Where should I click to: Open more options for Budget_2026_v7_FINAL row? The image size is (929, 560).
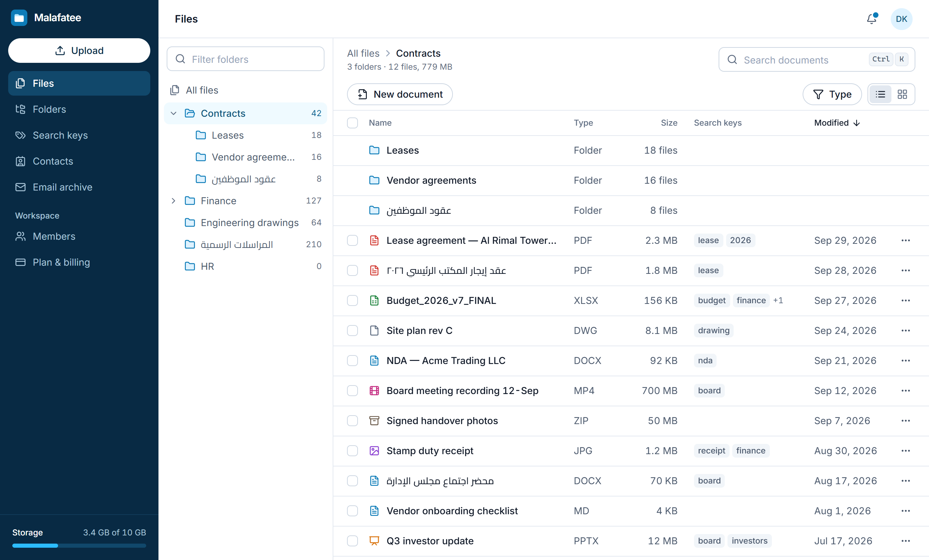pyautogui.click(x=905, y=300)
